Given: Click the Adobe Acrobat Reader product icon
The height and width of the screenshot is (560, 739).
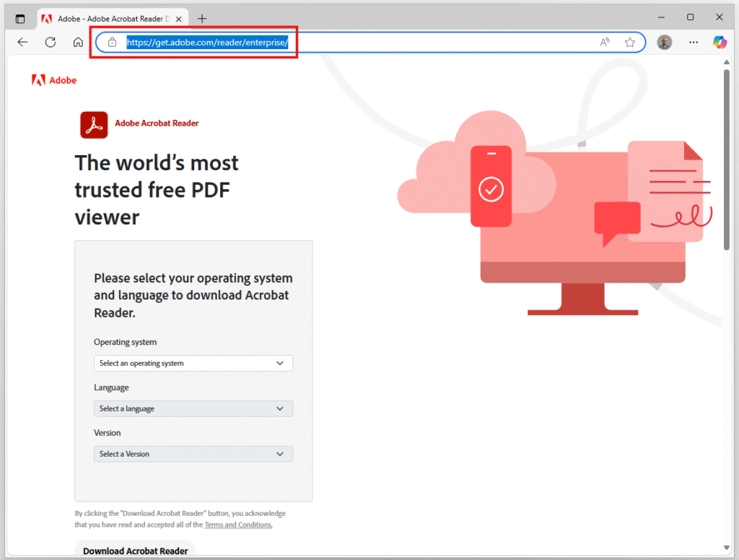Looking at the screenshot, I should click(x=94, y=124).
